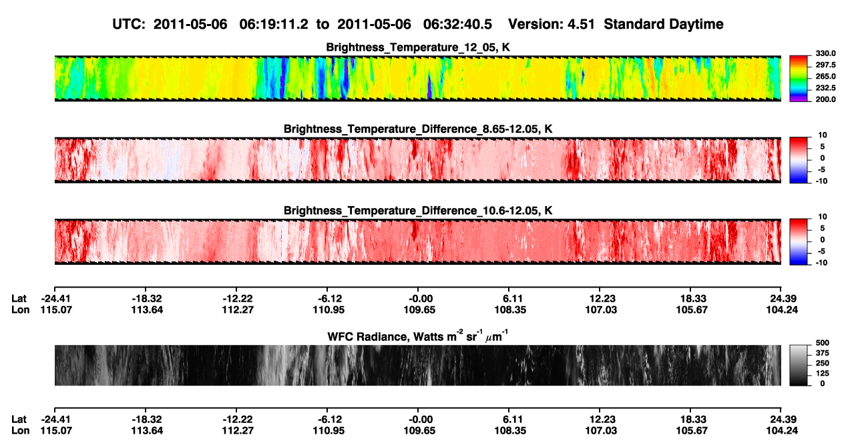The width and height of the screenshot is (868, 445).
Task: Click latitude -6.12 under the 10.6-12.05 panel
Action: click(x=327, y=298)
